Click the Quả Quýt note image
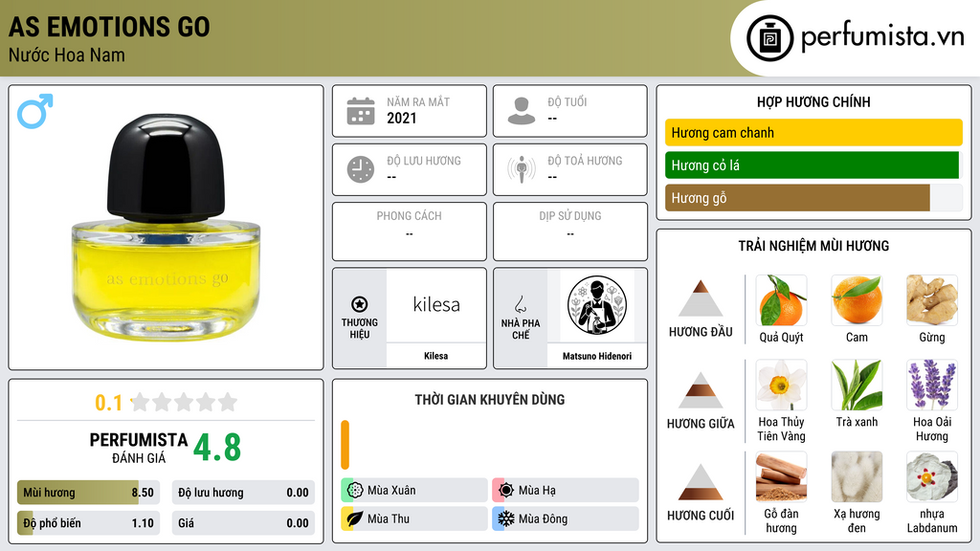980x551 pixels. coord(781,300)
